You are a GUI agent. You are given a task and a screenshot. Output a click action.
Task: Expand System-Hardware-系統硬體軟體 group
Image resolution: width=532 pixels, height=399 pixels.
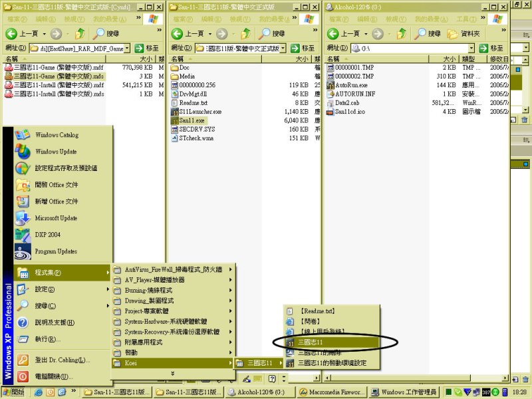[x=173, y=321]
